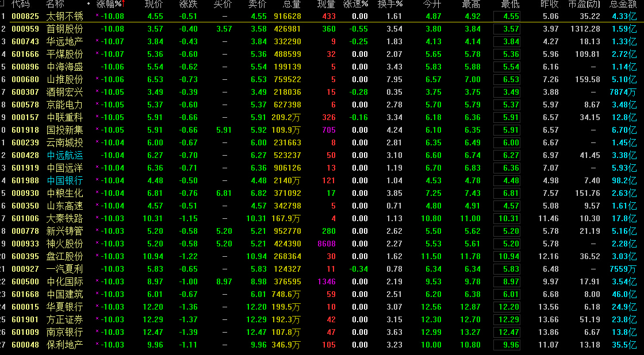Sort by the 总金额 column header
The image size is (644, 355).
click(623, 4)
